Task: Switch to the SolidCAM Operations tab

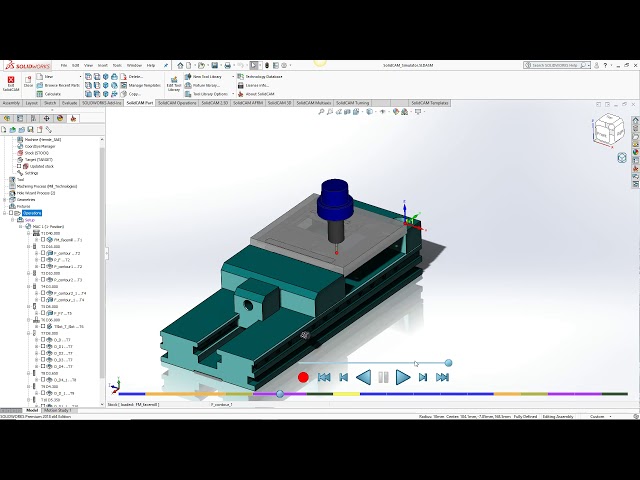Action: point(177,103)
